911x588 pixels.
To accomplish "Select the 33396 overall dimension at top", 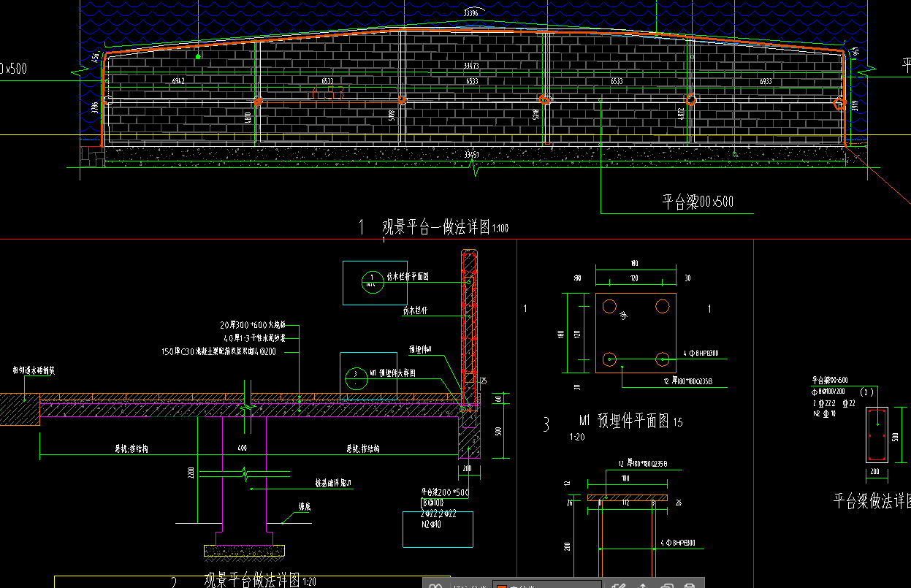I will point(471,13).
